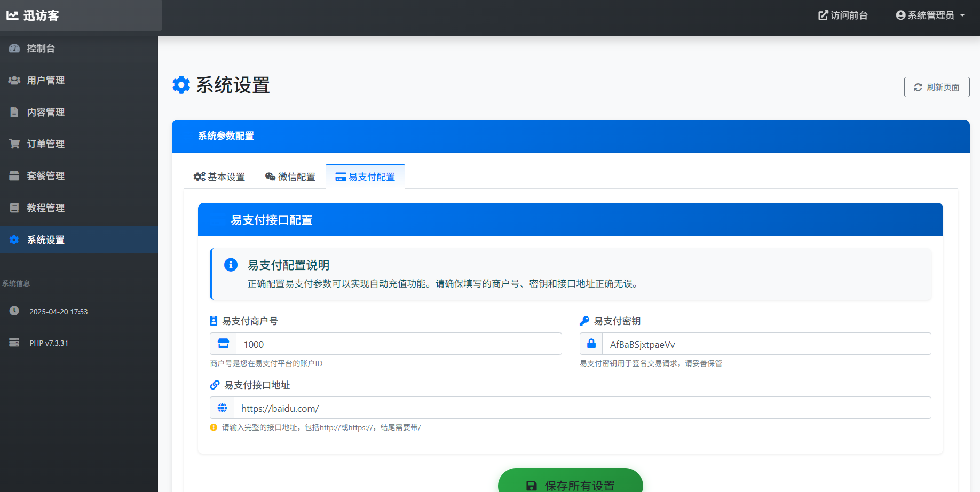The width and height of the screenshot is (980, 492).
Task: Click the store icon in merchant ID field
Action: [x=223, y=344]
